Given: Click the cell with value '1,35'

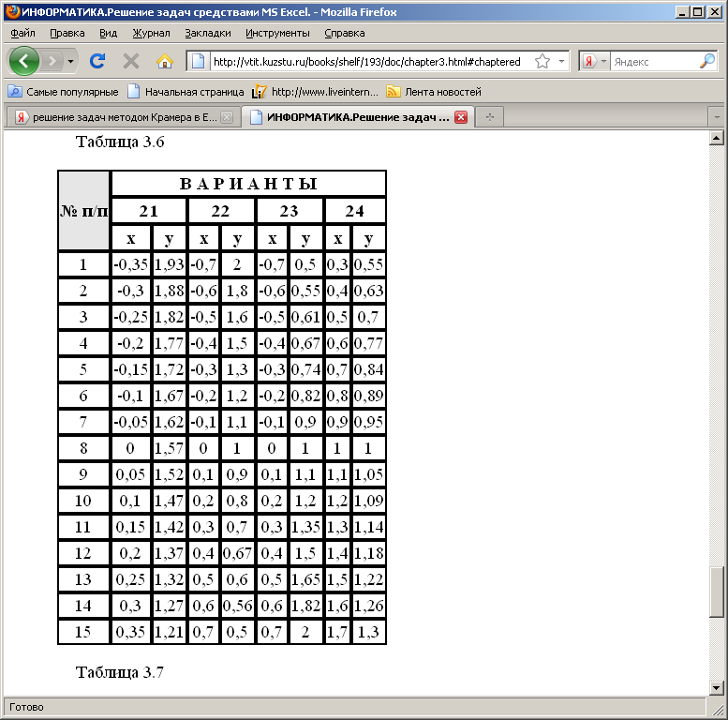Looking at the screenshot, I should (305, 527).
